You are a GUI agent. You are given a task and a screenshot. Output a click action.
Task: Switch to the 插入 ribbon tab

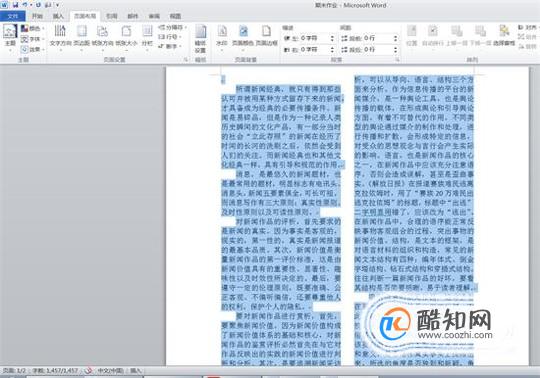click(x=58, y=16)
